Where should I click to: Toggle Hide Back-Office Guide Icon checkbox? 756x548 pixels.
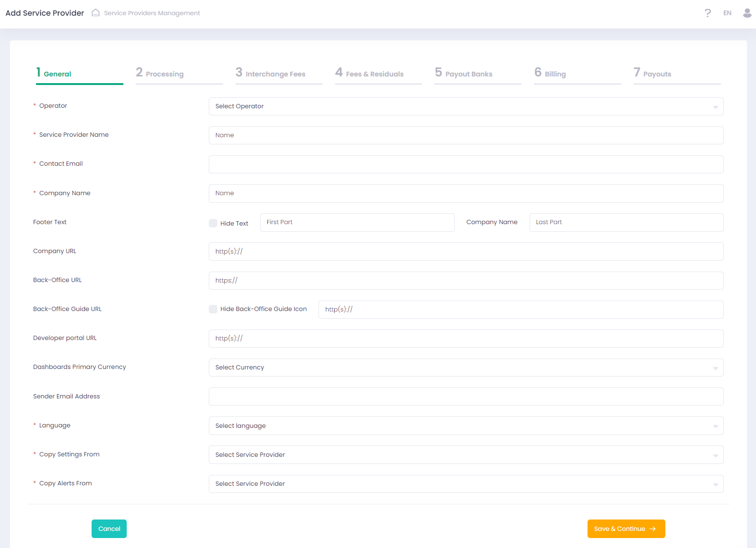coord(213,309)
